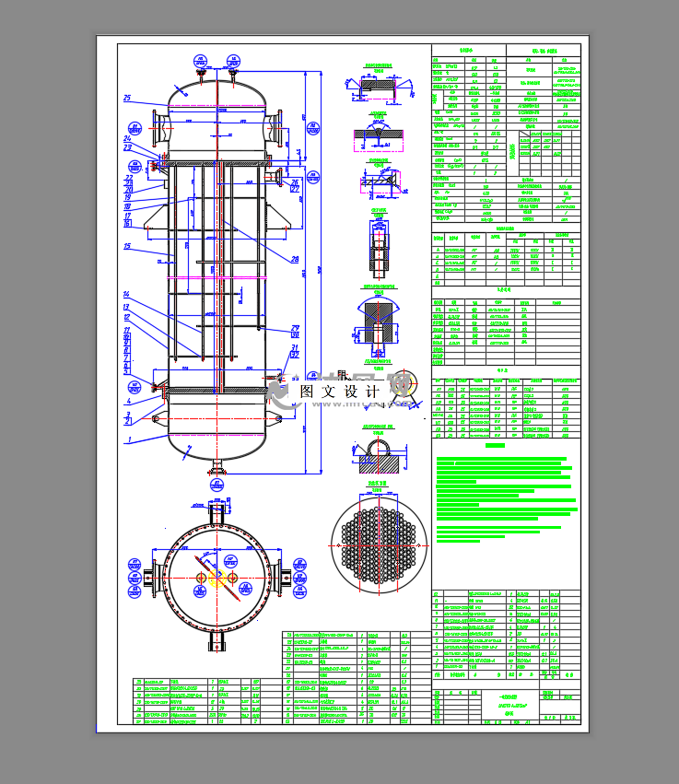The image size is (679, 784).
Task: Select part number 1 callout
Action: 130,440
